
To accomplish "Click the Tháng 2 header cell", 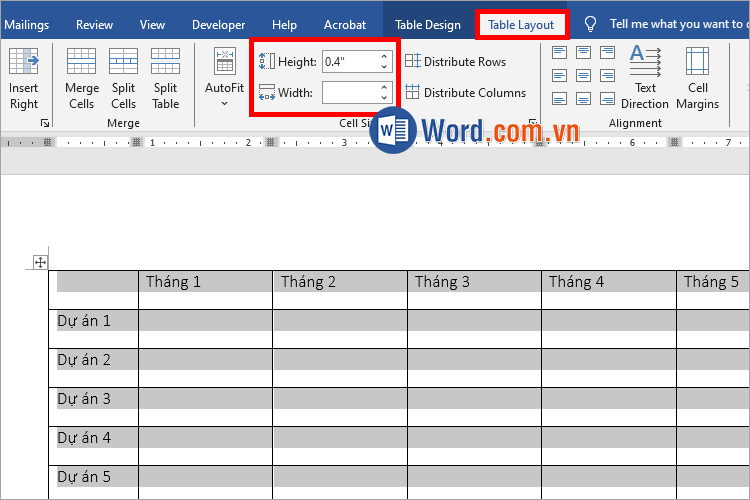I will tap(340, 289).
